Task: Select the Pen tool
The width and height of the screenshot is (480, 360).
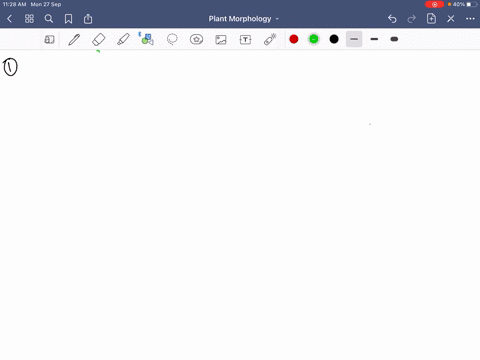Action: pos(74,39)
